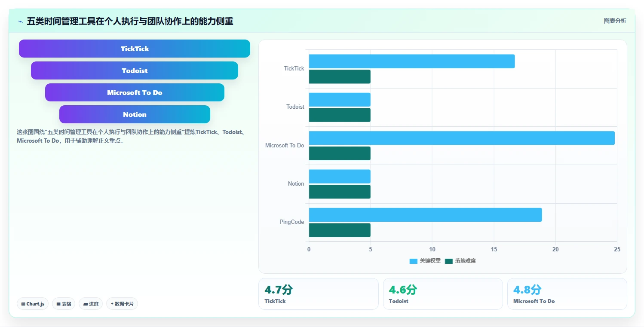Image resolution: width=644 pixels, height=327 pixels.
Task: Toggle the 落地难度 legend swatch
Action: click(x=449, y=261)
